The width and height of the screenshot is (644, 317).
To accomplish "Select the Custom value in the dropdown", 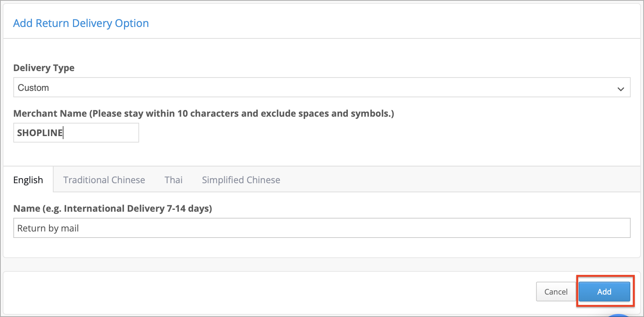I will tap(33, 88).
